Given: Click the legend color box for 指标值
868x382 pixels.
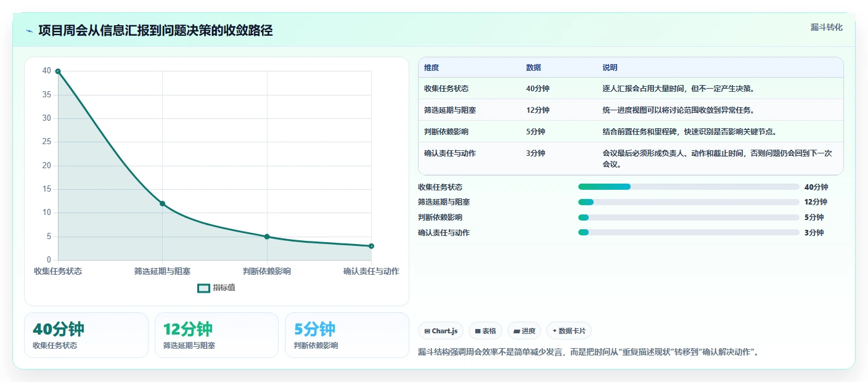Looking at the screenshot, I should (203, 288).
